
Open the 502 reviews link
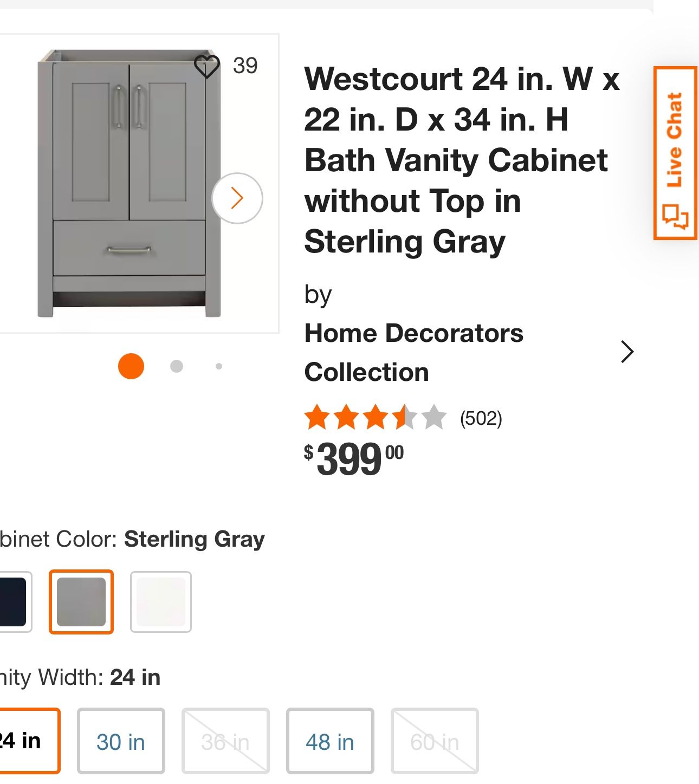[481, 417]
